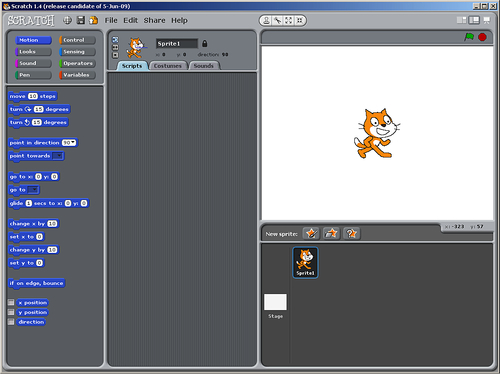
Task: Click the share project icon
Action: 94,20
